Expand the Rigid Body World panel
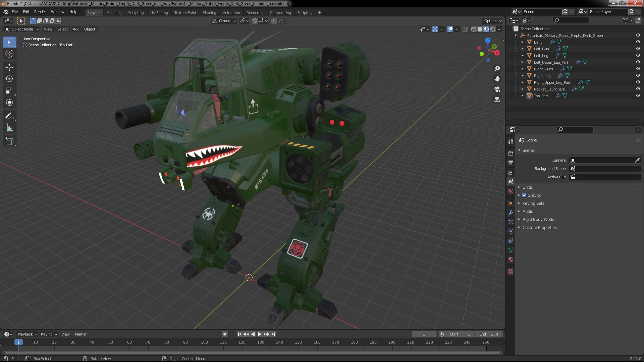 [x=538, y=219]
